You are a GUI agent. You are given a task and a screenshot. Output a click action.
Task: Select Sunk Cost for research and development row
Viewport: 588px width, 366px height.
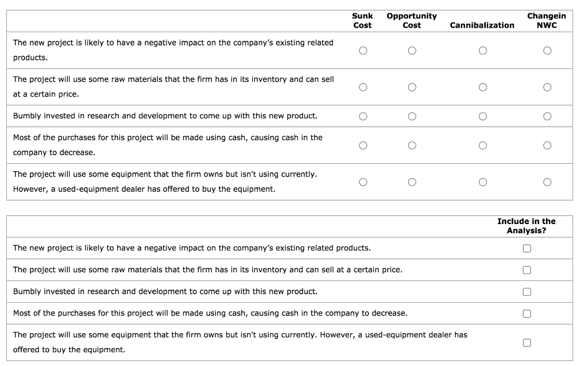[x=363, y=117]
